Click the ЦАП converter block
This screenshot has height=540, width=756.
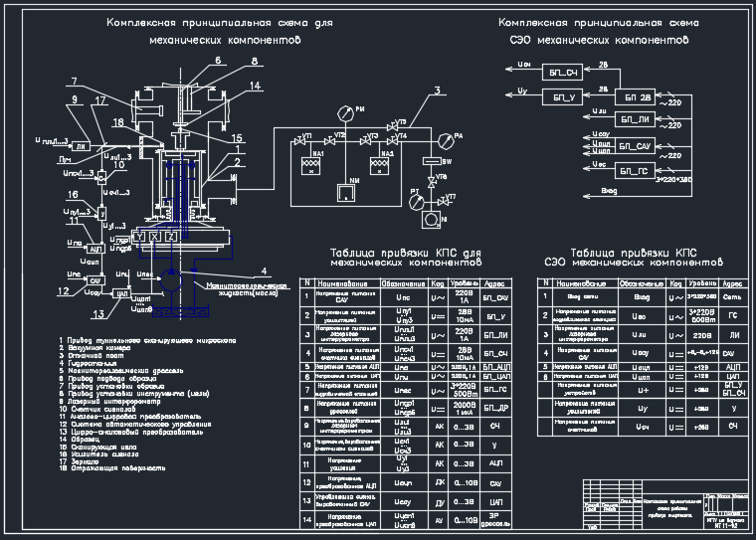point(121,293)
